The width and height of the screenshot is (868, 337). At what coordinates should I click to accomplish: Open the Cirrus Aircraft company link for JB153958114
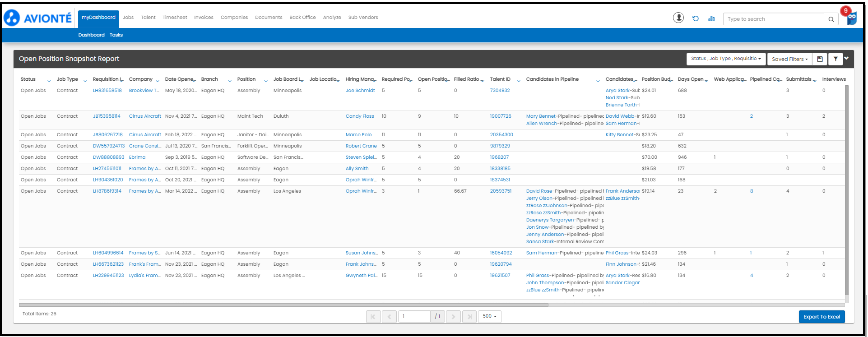pyautogui.click(x=145, y=116)
